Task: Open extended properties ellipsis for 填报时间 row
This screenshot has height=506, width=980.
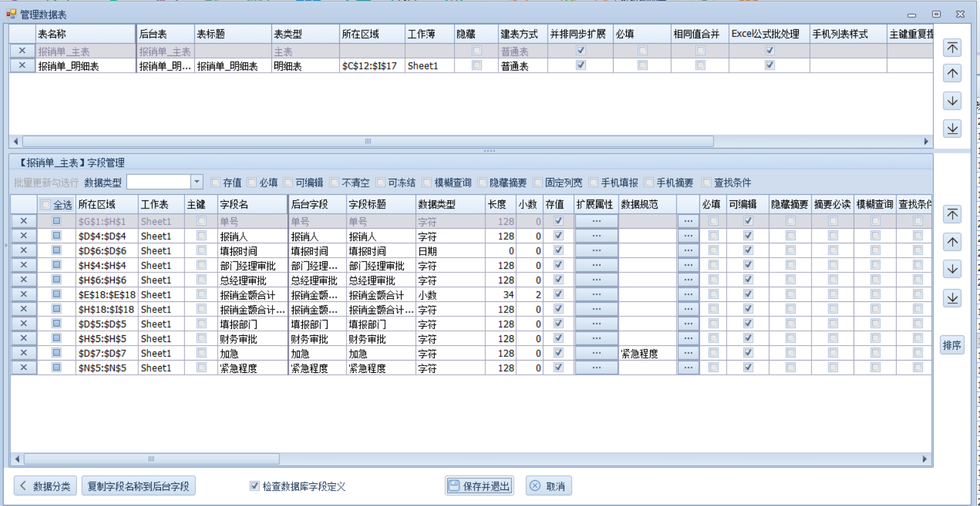Action: pyautogui.click(x=596, y=250)
